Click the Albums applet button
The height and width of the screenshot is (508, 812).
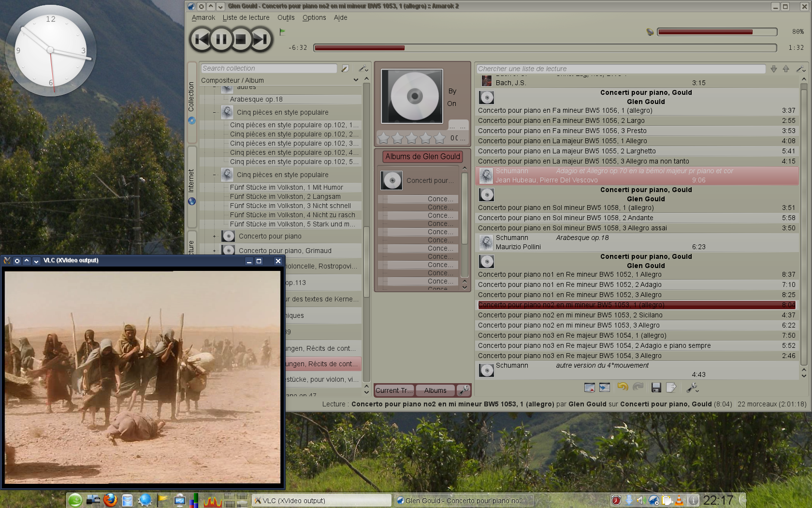pos(435,390)
